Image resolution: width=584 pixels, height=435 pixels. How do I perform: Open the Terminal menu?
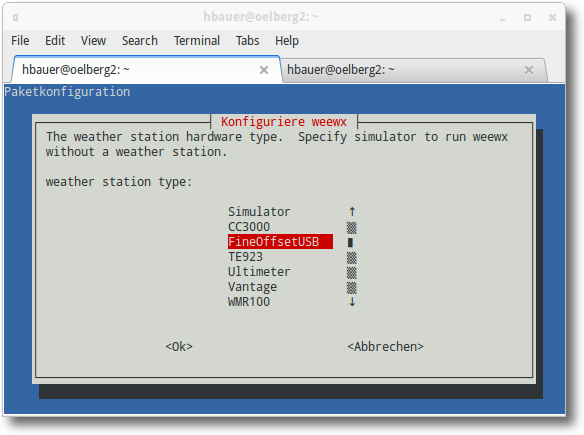197,40
